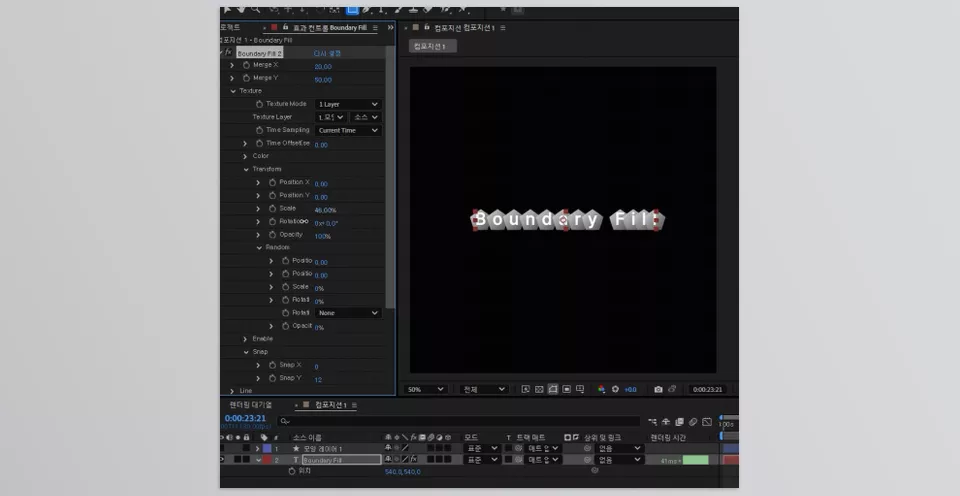Image resolution: width=960 pixels, height=496 pixels.
Task: Click the purple label swatch of layer 1
Action: click(267, 448)
